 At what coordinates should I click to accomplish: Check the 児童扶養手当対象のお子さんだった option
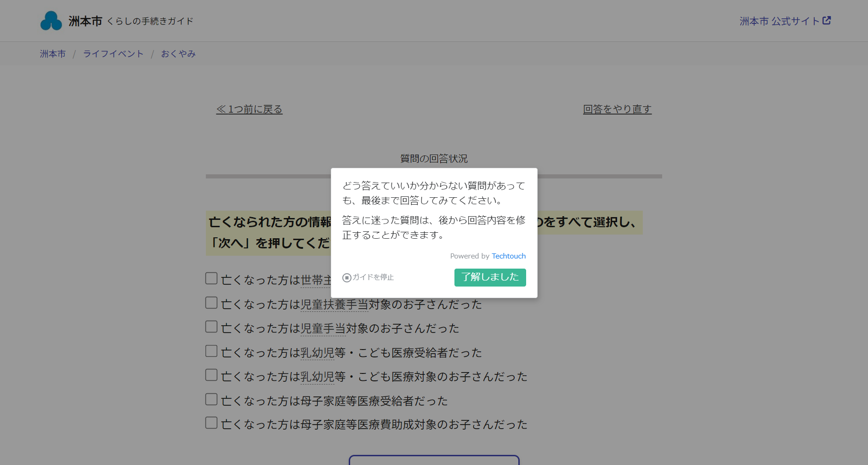(211, 302)
